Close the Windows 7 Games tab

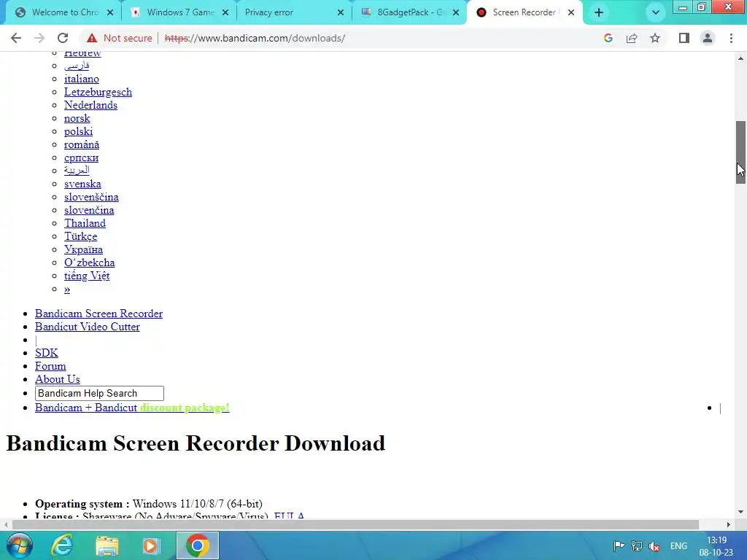pyautogui.click(x=225, y=13)
